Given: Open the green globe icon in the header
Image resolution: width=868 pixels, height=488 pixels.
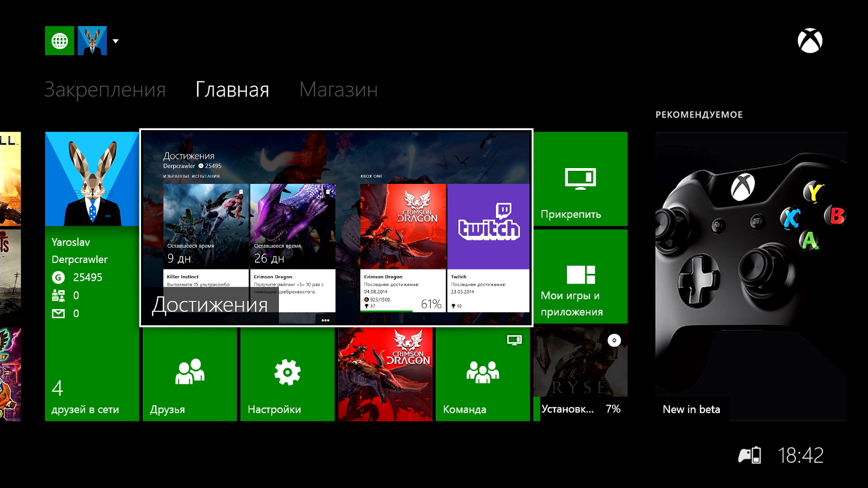Looking at the screenshot, I should click(60, 41).
